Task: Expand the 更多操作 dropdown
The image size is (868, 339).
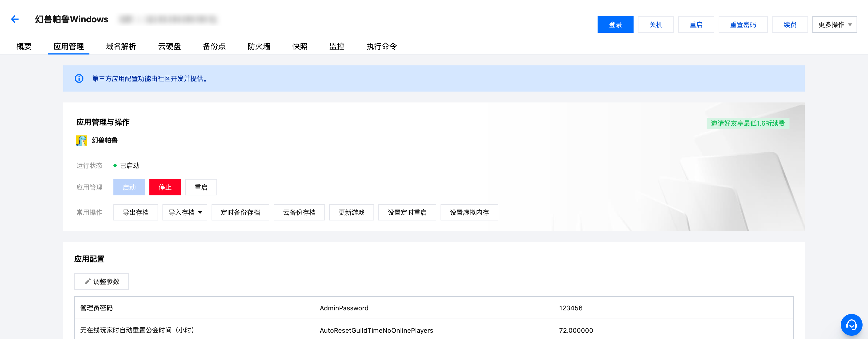Action: [x=834, y=25]
